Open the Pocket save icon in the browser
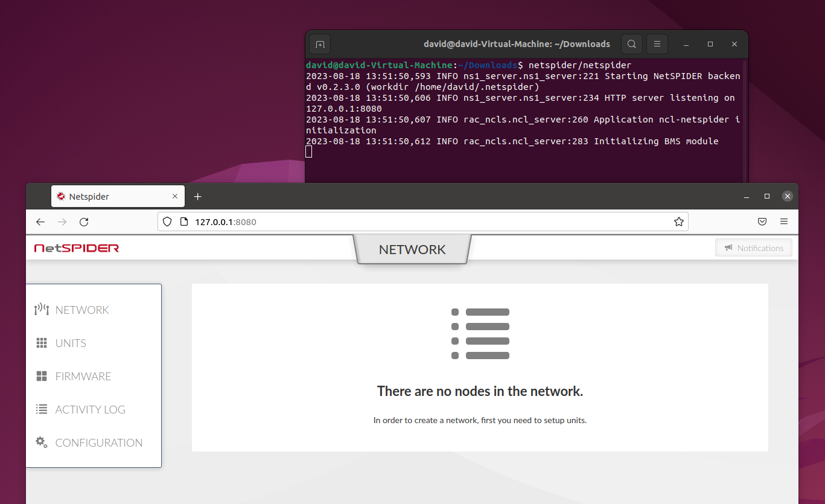The width and height of the screenshot is (825, 504). point(762,222)
